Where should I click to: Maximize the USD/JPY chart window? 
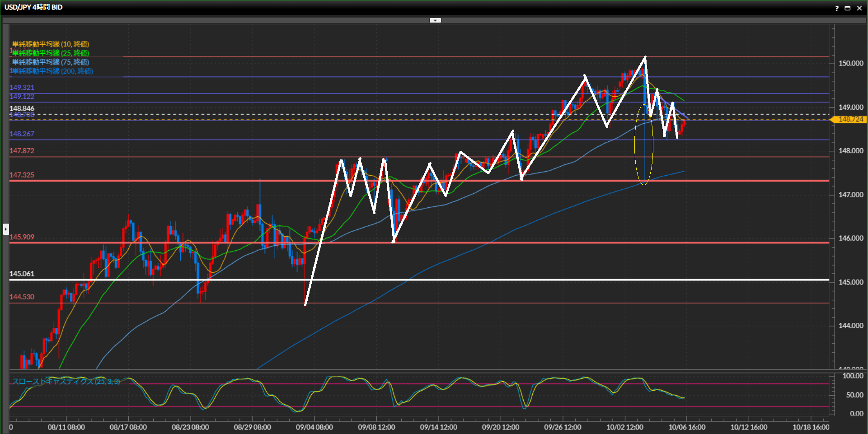pyautogui.click(x=848, y=8)
